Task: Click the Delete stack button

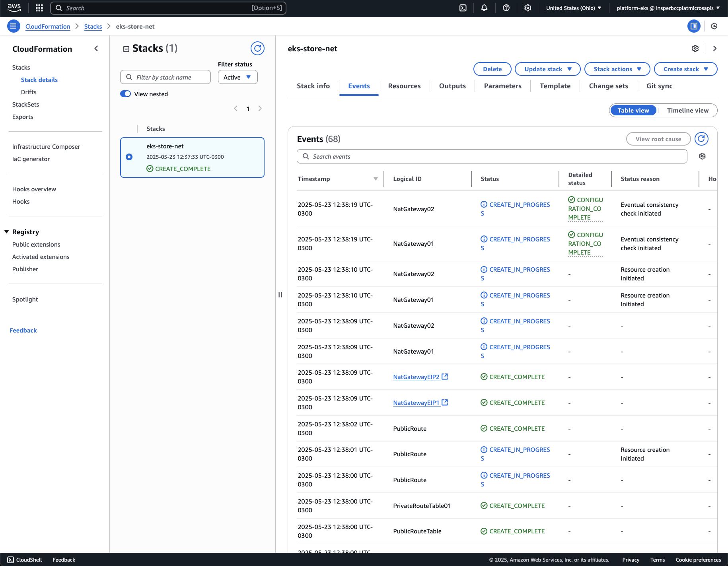Action: [x=492, y=69]
